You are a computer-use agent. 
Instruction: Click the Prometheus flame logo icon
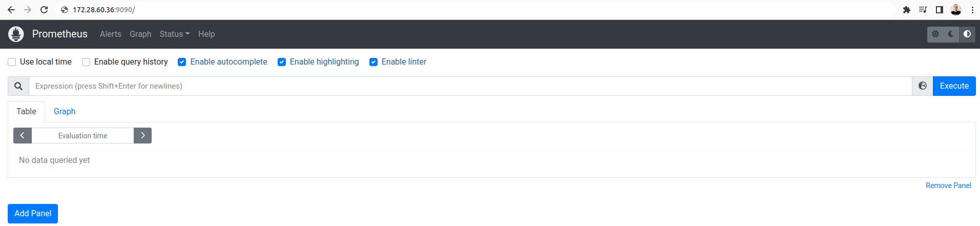tap(16, 34)
